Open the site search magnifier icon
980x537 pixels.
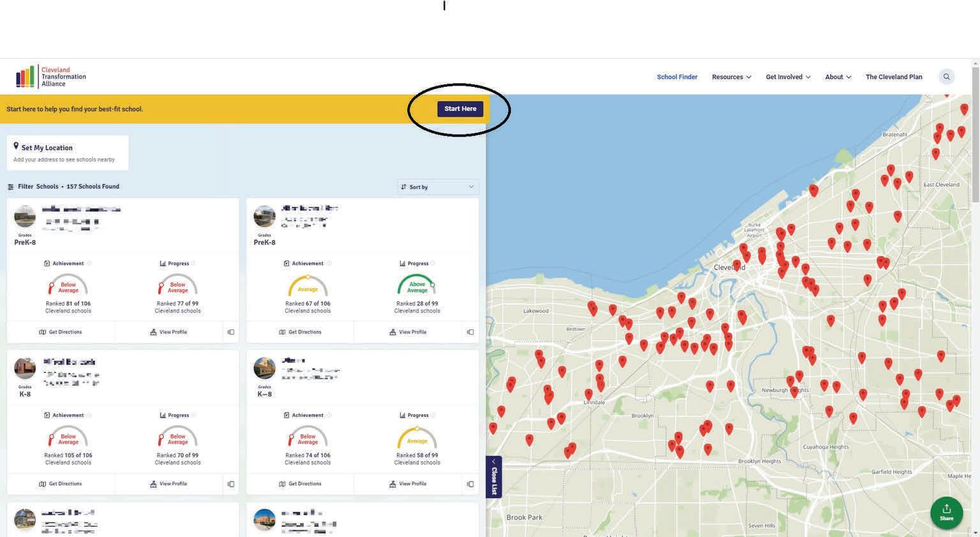click(947, 77)
